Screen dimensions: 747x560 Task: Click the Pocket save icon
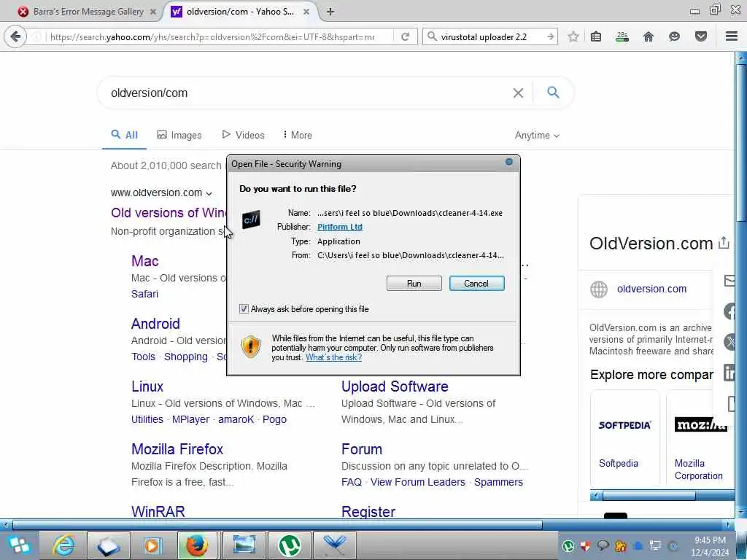701,36
